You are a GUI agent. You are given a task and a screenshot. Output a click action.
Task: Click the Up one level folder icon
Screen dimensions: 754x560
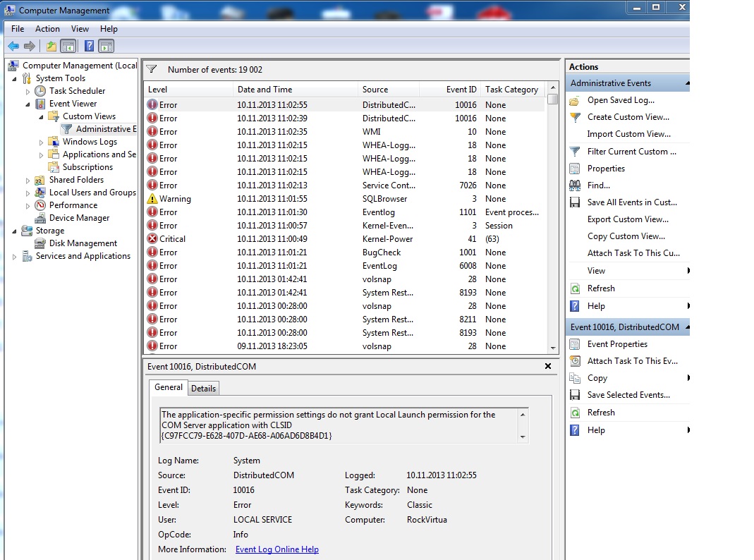click(x=51, y=46)
